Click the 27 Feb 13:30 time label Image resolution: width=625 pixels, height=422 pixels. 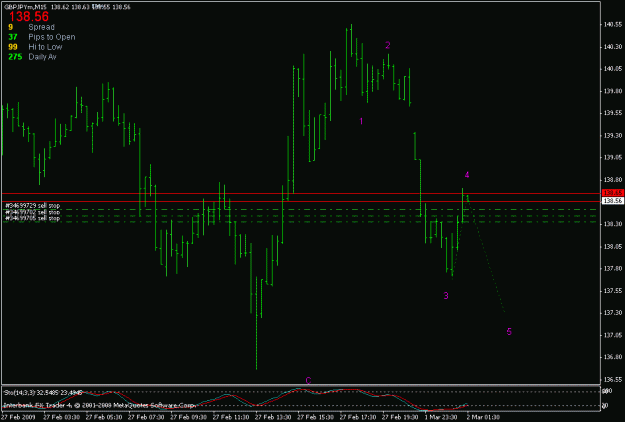pos(273,417)
